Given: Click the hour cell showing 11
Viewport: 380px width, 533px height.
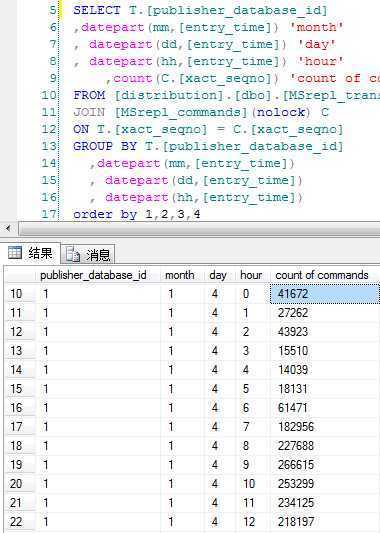Looking at the screenshot, I should (253, 503).
